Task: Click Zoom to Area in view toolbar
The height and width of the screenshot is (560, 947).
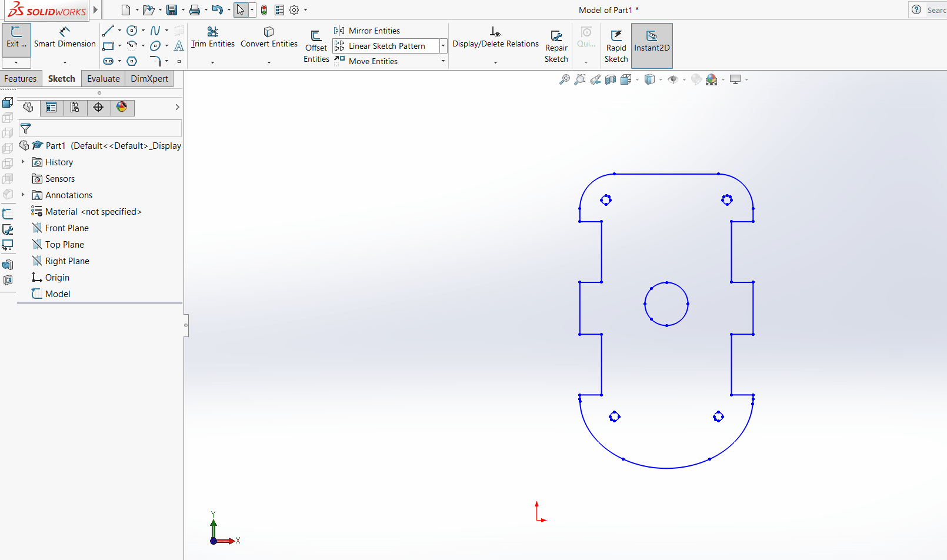Action: coord(580,79)
